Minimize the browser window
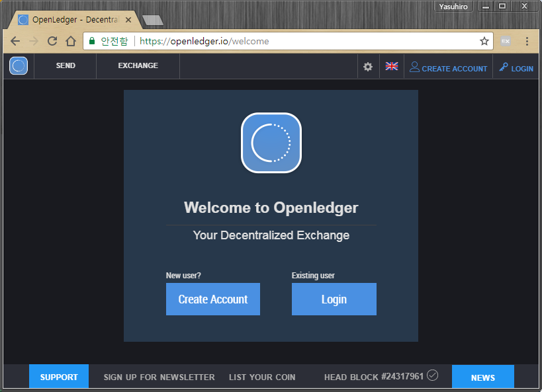Screen dimensions: 542x392 (x=486, y=7)
